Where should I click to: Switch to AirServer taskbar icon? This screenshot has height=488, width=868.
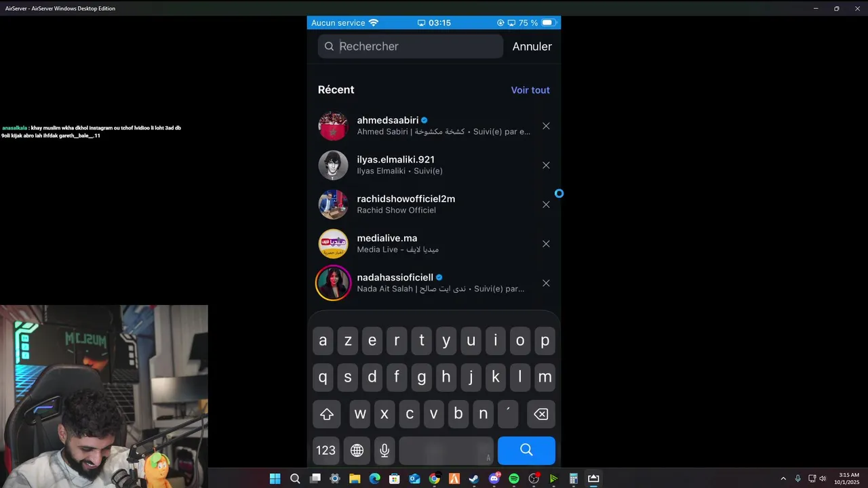click(x=593, y=479)
